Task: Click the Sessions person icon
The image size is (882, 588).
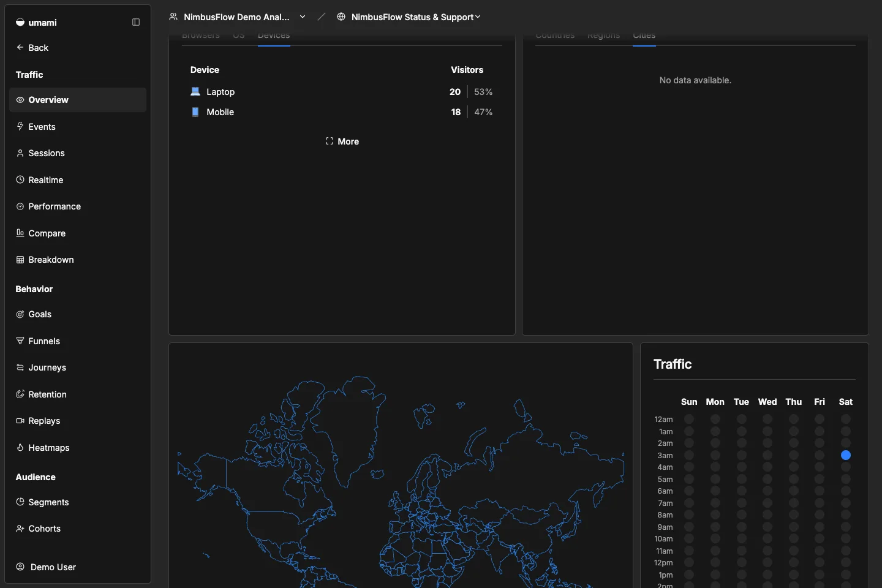Action: (x=20, y=153)
